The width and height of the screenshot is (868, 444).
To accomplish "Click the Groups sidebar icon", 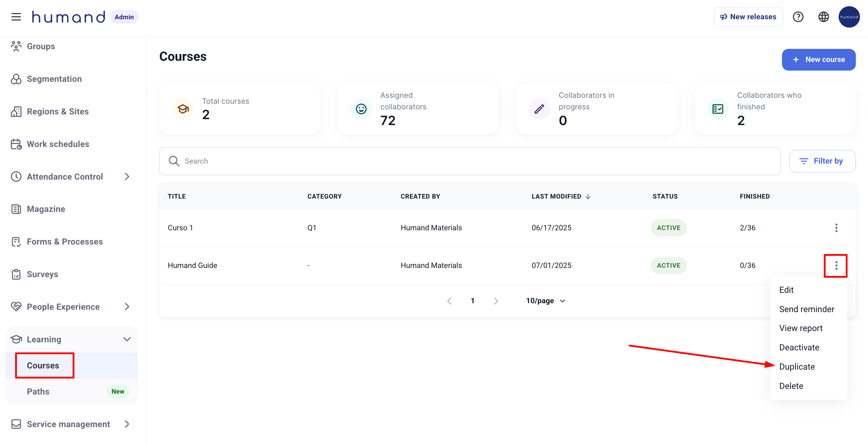I will tap(16, 46).
